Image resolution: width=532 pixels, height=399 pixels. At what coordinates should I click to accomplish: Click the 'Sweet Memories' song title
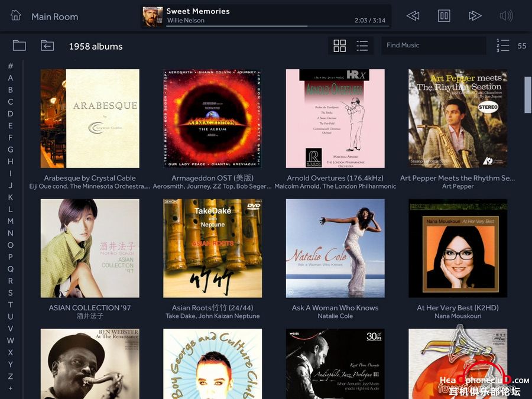click(x=198, y=11)
